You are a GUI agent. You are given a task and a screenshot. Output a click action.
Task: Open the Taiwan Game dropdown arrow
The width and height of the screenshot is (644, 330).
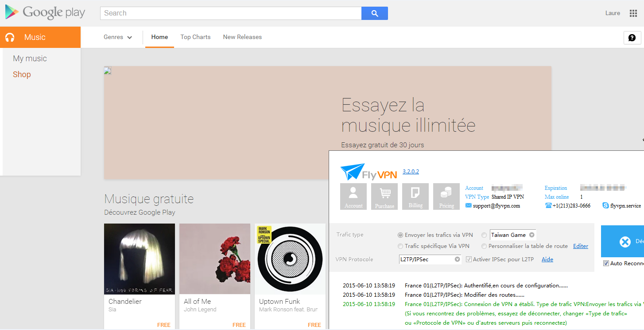coord(532,235)
